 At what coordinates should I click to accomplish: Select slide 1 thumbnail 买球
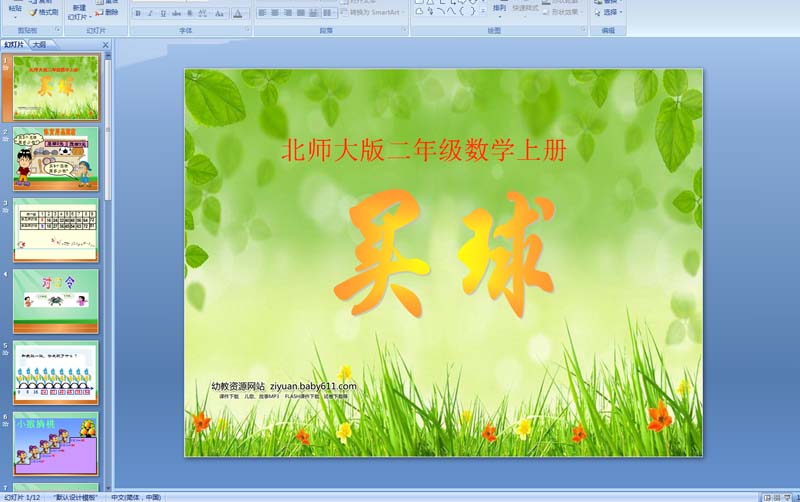click(56, 88)
